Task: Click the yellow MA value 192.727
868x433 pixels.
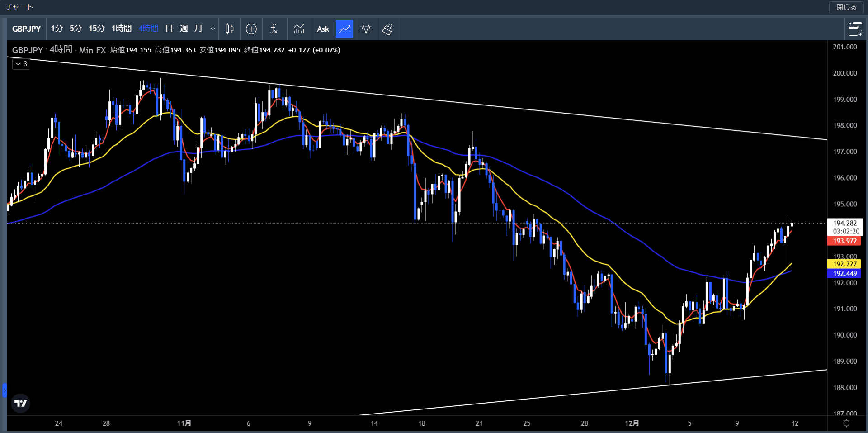Action: coord(844,264)
